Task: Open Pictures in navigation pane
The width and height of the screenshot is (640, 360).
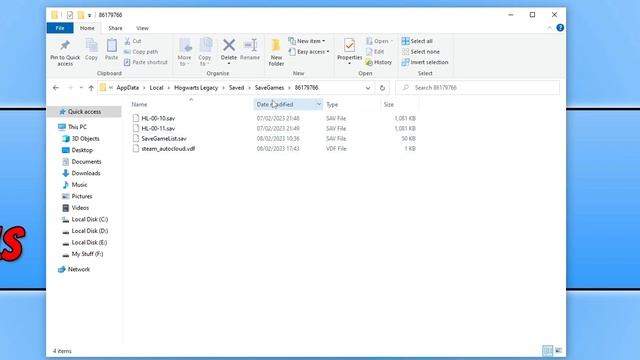Action: [82, 196]
